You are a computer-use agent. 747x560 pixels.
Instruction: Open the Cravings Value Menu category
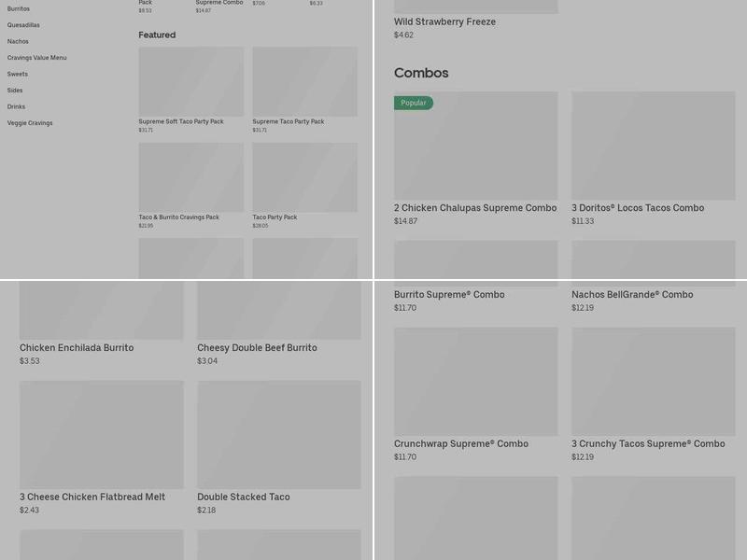[37, 58]
